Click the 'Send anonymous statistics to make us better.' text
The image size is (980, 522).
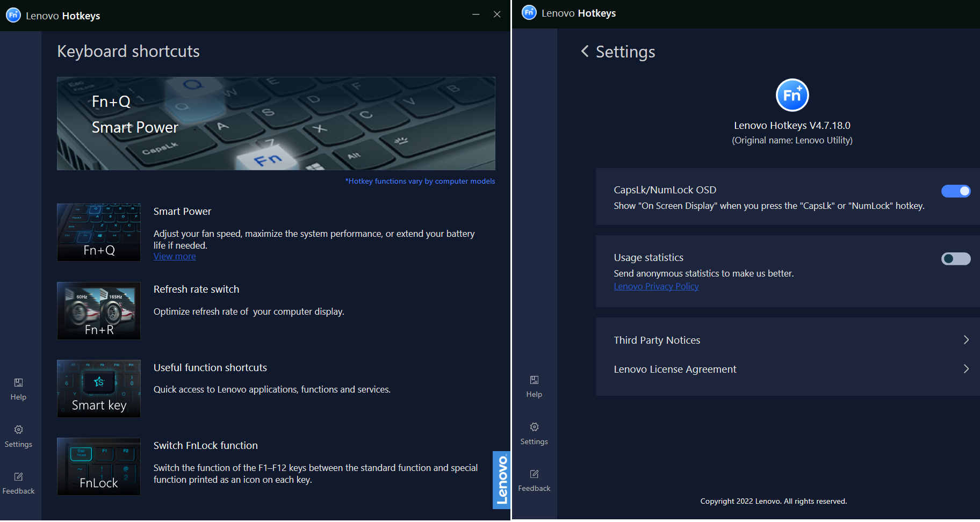click(x=704, y=274)
